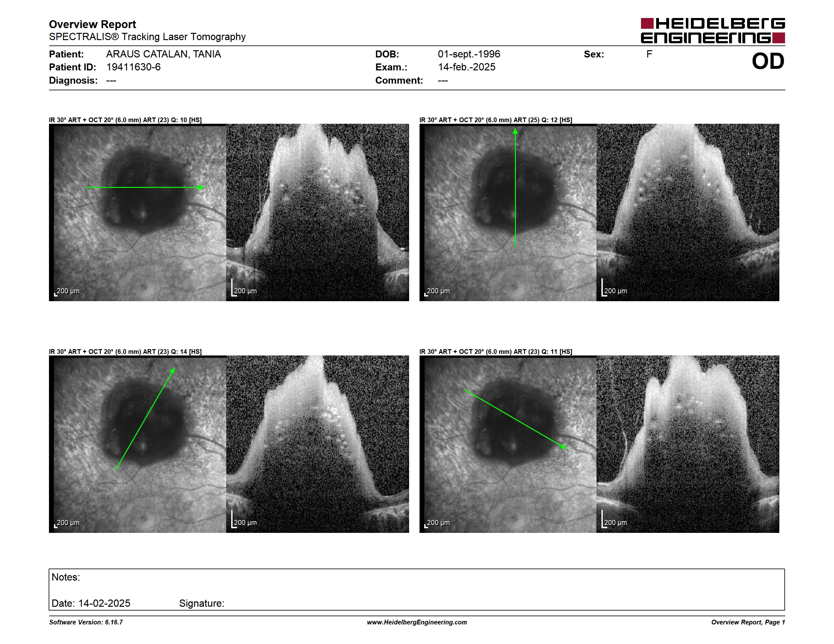Image resolution: width=834 pixels, height=644 pixels.
Task: Click the SPECTRALIS Tracking Laser Tomography subtitle
Action: (x=147, y=37)
